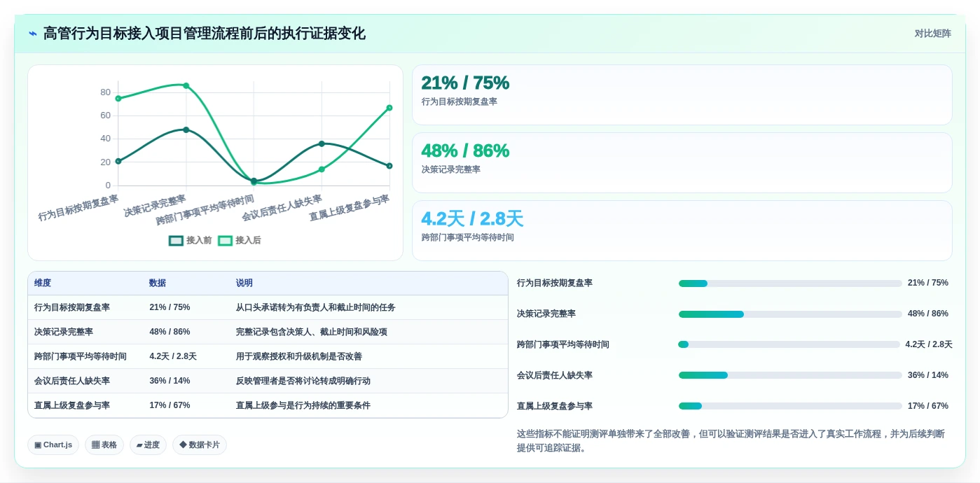This screenshot has width=980, height=483.
Task: Click the chart x-axis label 决策记录完整率
Action: point(155,206)
